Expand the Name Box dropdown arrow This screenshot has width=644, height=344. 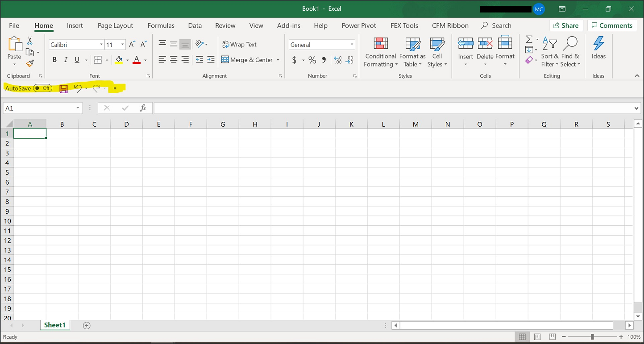point(78,108)
